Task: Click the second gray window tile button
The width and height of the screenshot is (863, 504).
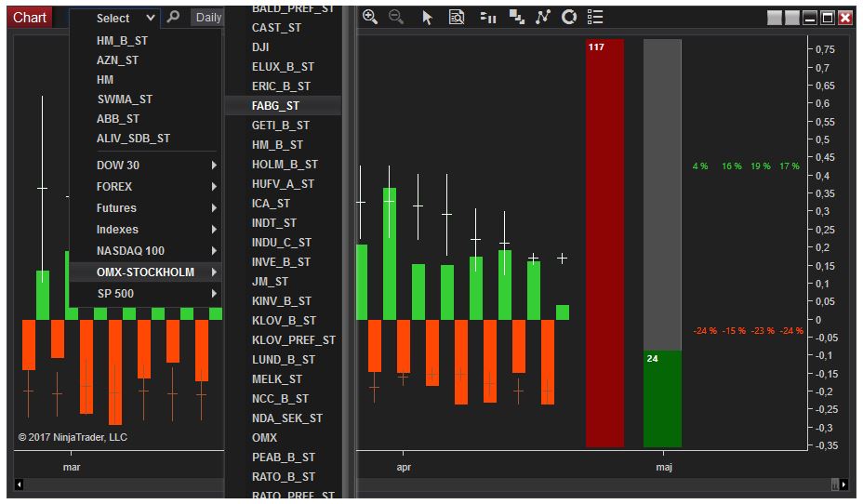Action: (x=792, y=18)
